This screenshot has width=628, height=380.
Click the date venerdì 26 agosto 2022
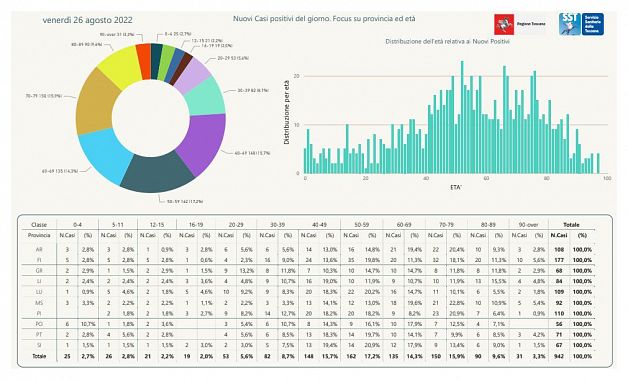pos(87,20)
